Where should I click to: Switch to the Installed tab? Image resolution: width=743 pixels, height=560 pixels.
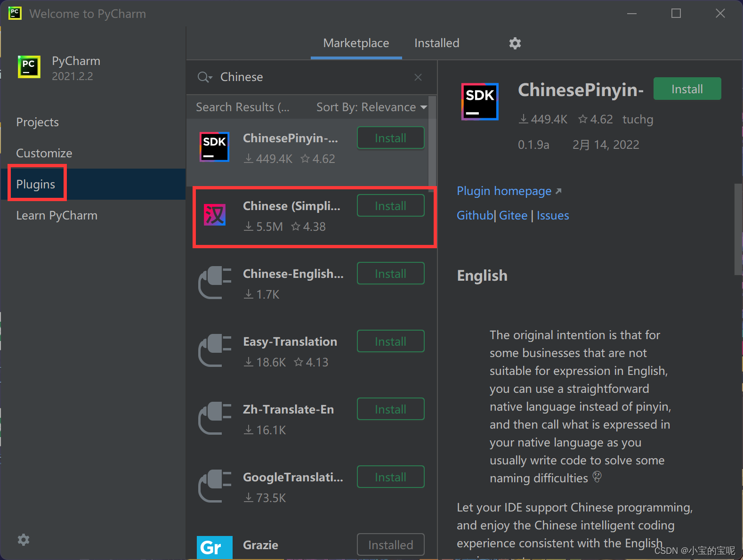point(436,43)
